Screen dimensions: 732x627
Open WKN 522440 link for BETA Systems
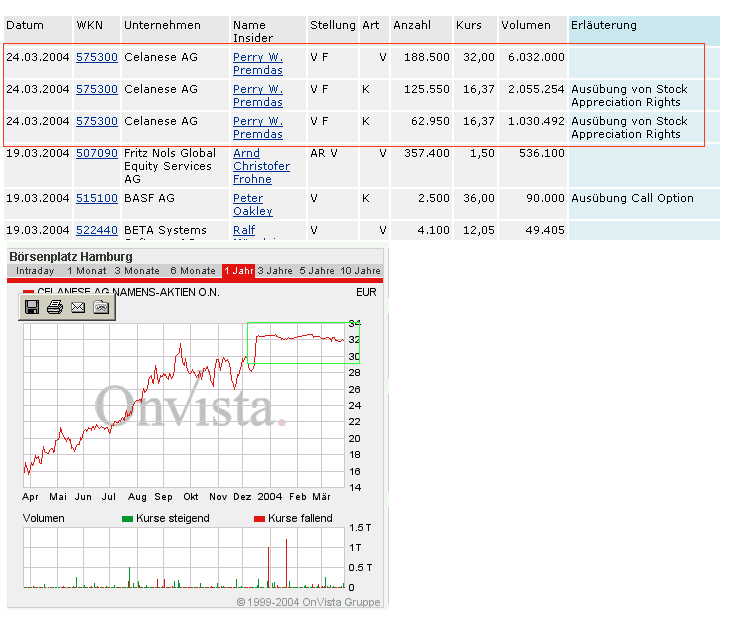(97, 230)
